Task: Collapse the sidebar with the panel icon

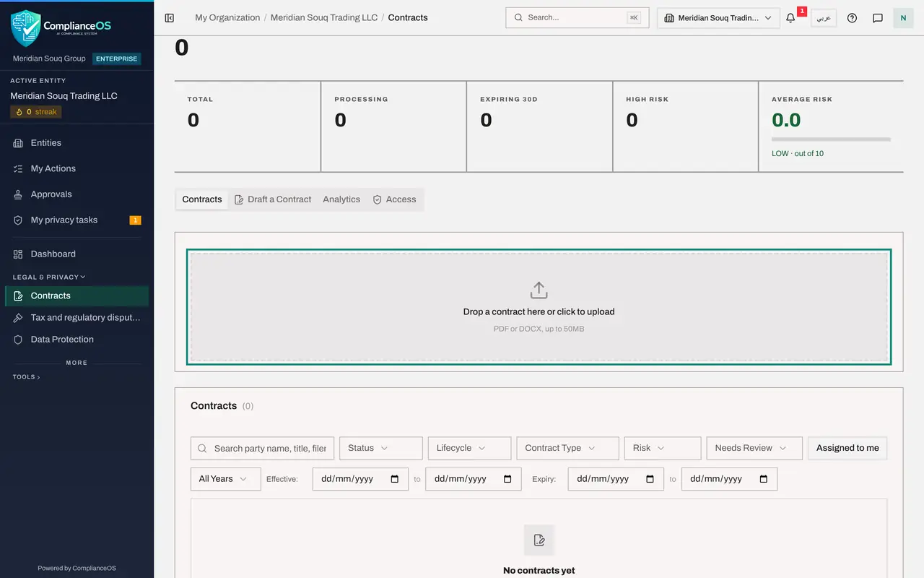Action: click(x=170, y=18)
